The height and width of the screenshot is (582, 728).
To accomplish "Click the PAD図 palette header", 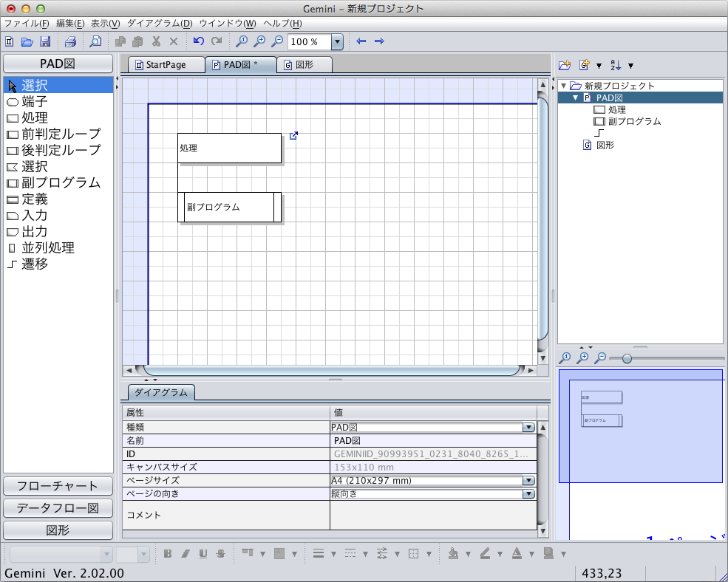I will pyautogui.click(x=58, y=64).
